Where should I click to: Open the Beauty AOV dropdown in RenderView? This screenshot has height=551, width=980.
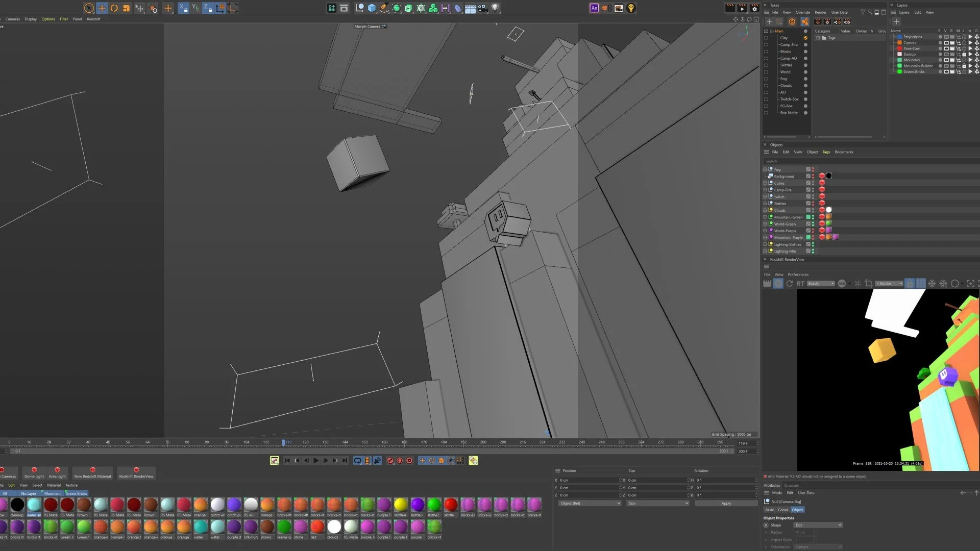820,284
